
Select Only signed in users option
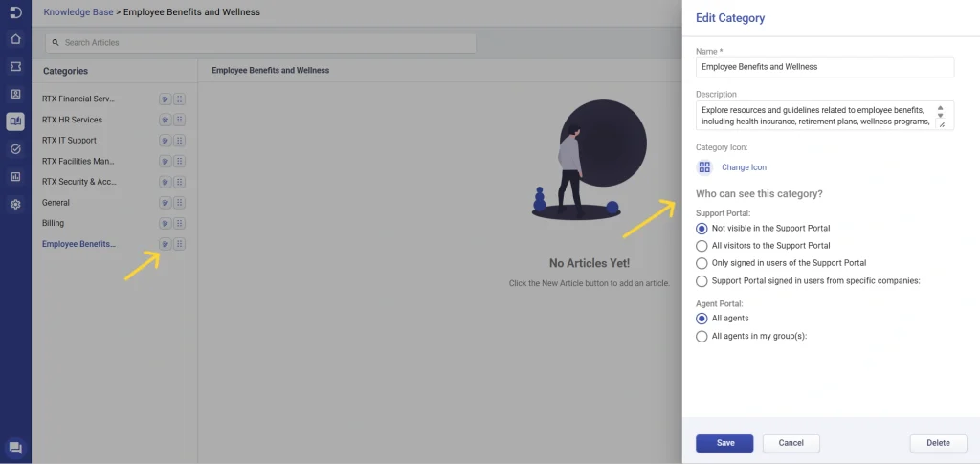pos(702,263)
